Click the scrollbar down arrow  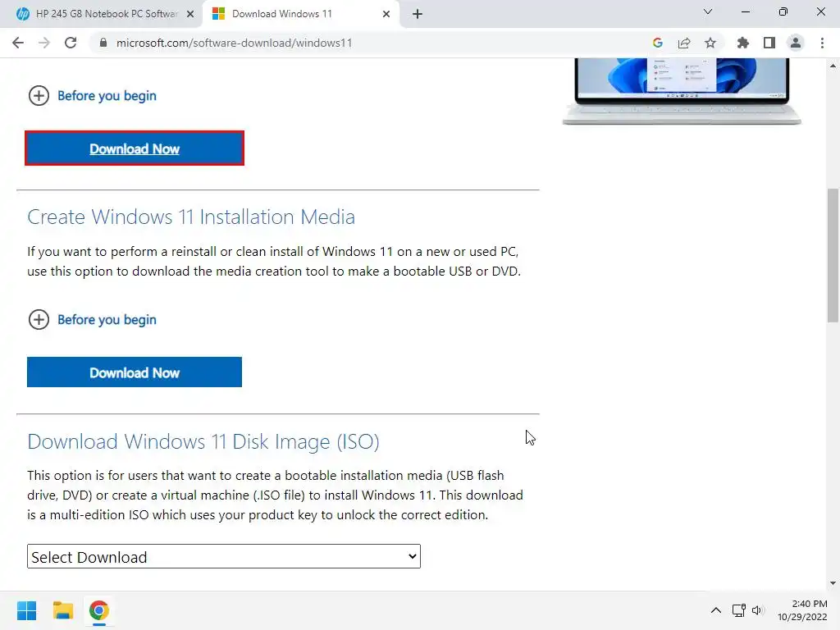coord(833,583)
